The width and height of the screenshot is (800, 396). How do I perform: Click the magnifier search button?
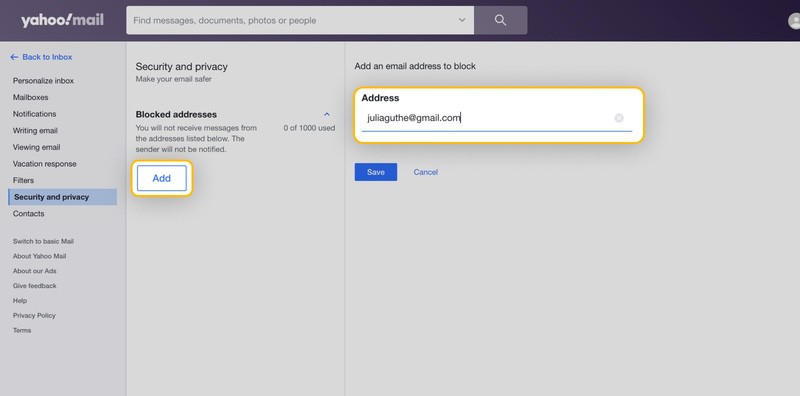[x=501, y=20]
